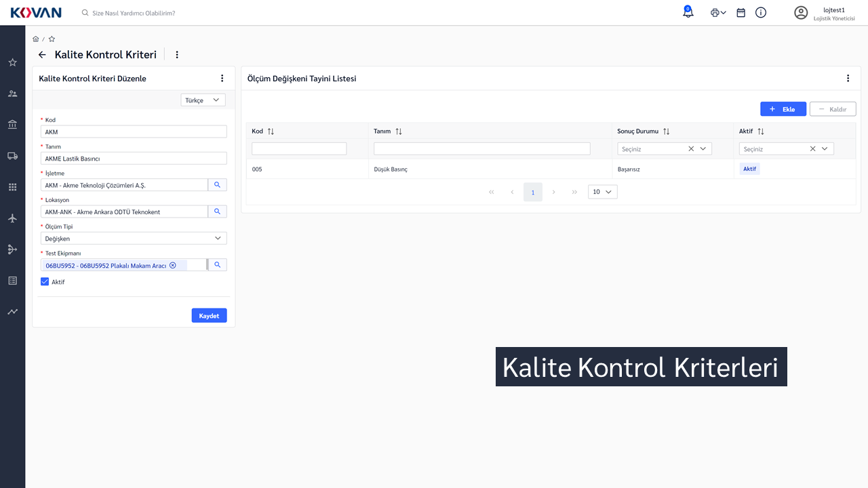
Task: Focus the Tanım input field
Action: click(x=134, y=159)
